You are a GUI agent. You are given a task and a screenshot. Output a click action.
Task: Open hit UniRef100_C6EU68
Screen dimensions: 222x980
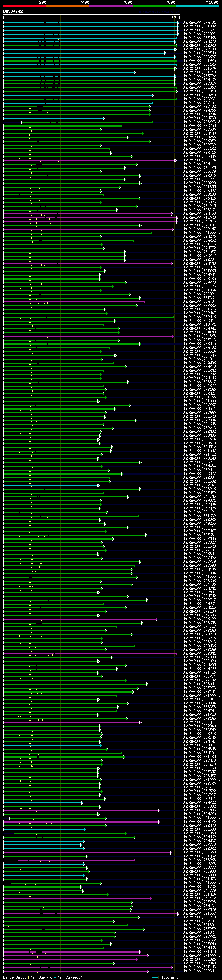coord(199,38)
